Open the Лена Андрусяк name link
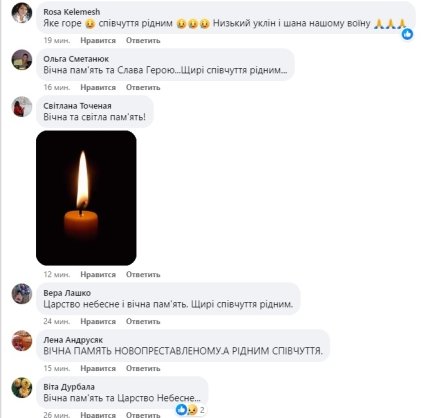This screenshot has width=428, height=418. pos(73,340)
